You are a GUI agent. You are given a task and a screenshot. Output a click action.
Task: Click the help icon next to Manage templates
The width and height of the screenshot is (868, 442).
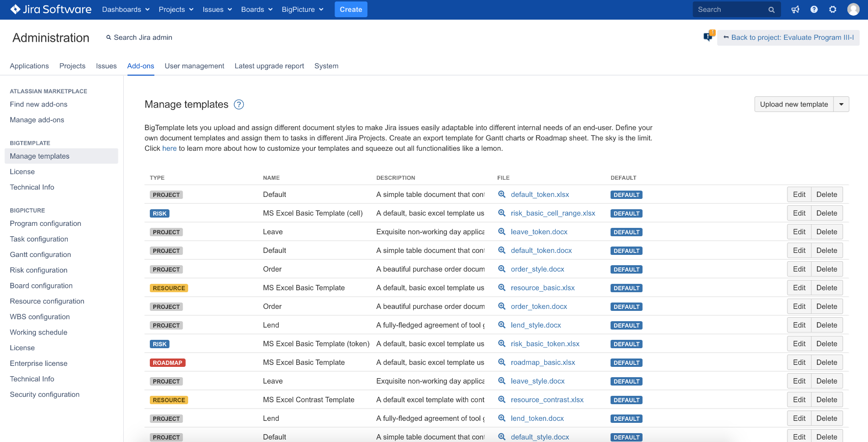pyautogui.click(x=239, y=104)
